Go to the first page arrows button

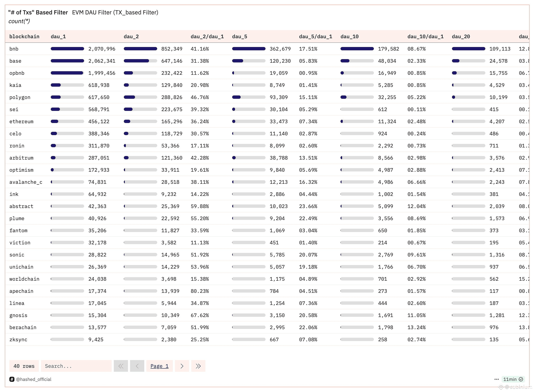pos(121,366)
